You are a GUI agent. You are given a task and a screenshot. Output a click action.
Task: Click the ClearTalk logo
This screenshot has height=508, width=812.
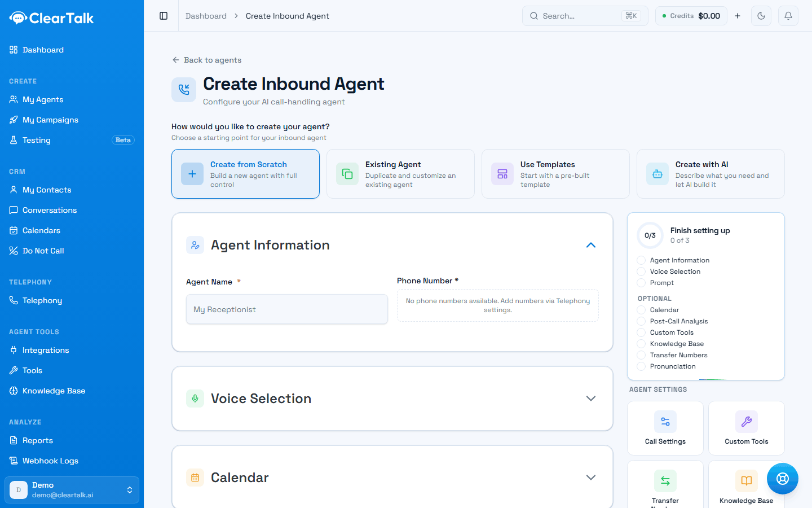click(x=51, y=18)
